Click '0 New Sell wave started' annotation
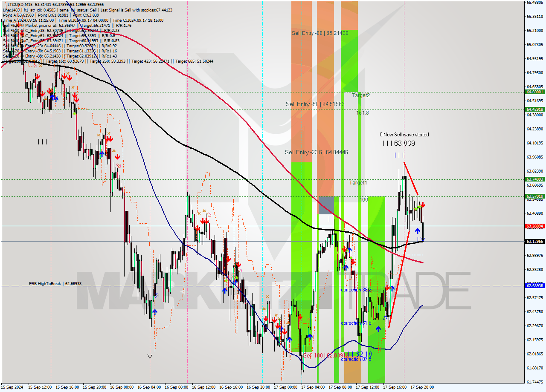The width and height of the screenshot is (546, 392). click(x=404, y=135)
